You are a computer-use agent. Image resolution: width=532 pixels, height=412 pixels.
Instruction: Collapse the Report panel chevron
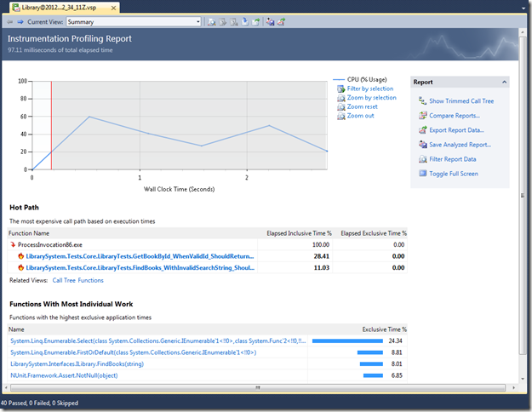[x=504, y=82]
